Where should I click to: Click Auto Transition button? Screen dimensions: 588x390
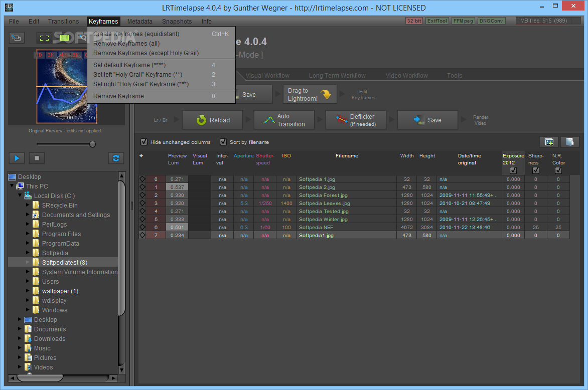pos(284,120)
